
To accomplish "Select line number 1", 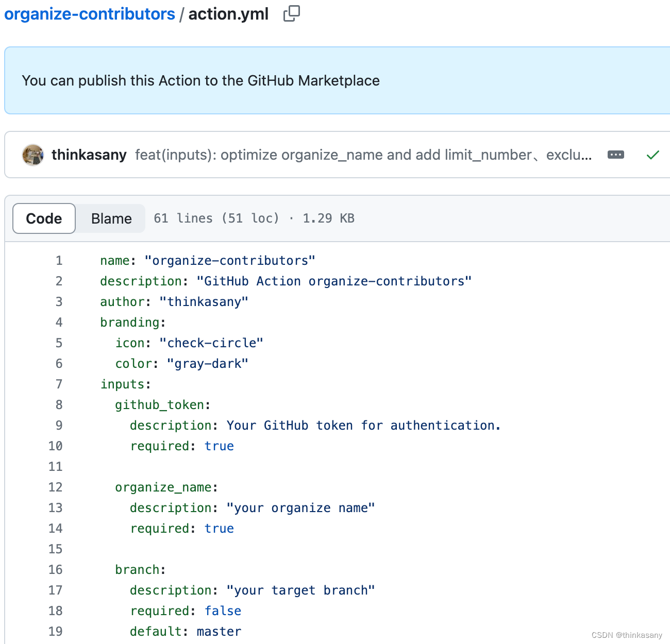I will (x=59, y=261).
